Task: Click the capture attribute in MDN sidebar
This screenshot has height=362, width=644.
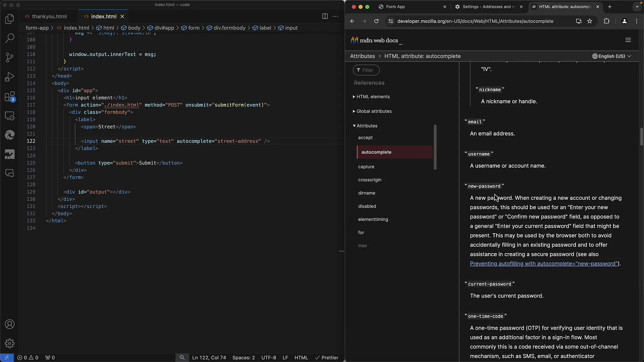Action: pyautogui.click(x=366, y=167)
